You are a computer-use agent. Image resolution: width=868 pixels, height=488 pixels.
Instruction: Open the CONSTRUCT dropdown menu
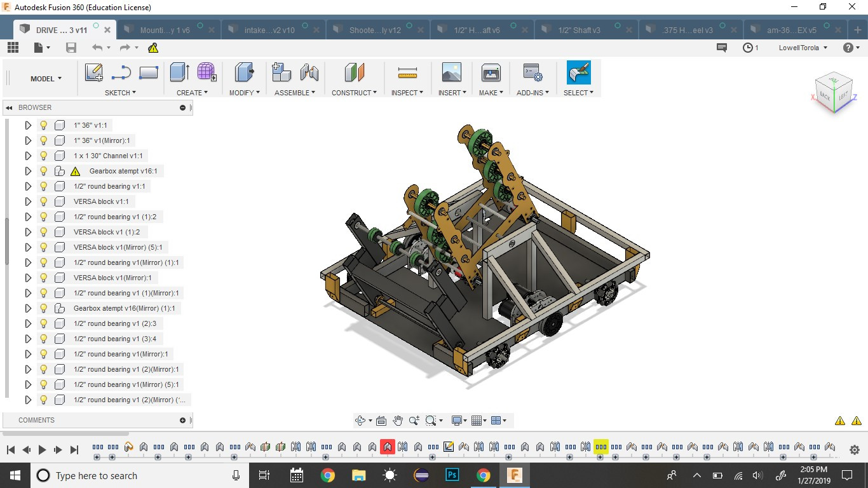click(354, 93)
